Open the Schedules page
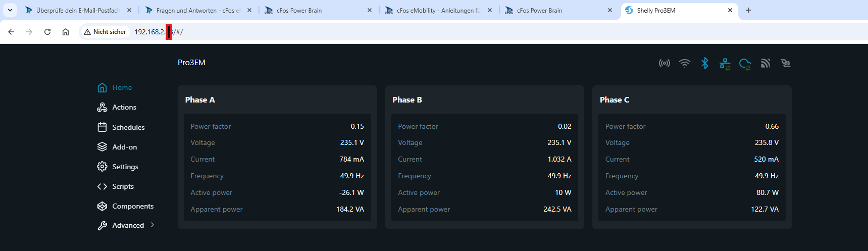Image resolution: width=868 pixels, height=251 pixels. point(128,127)
